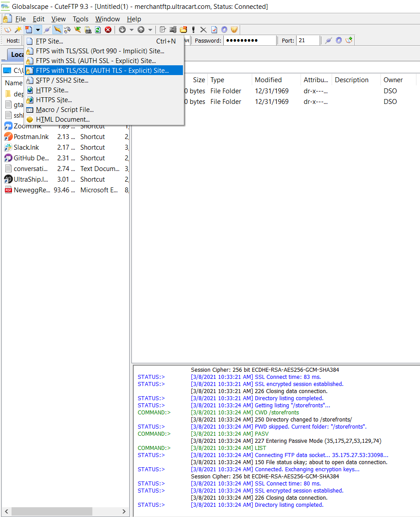The height and width of the screenshot is (517, 420).
Task: Open the Settings gear icon in main toolbar
Action: (x=224, y=30)
